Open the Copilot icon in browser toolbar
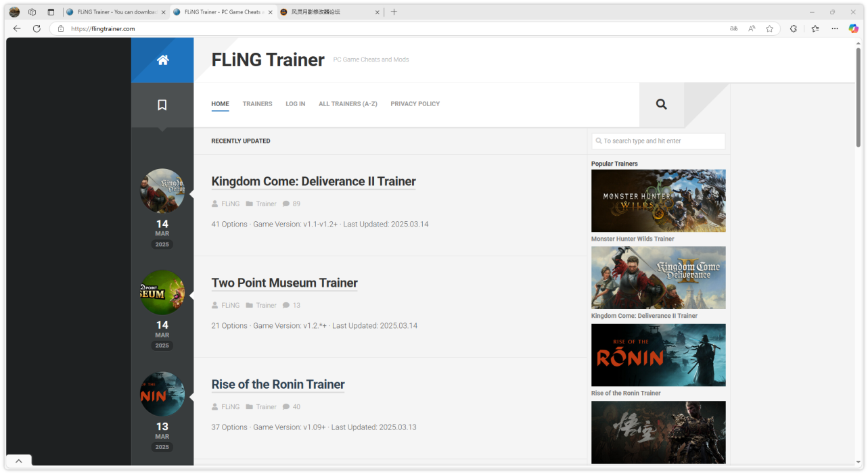The height and width of the screenshot is (474, 868). pyautogui.click(x=853, y=28)
